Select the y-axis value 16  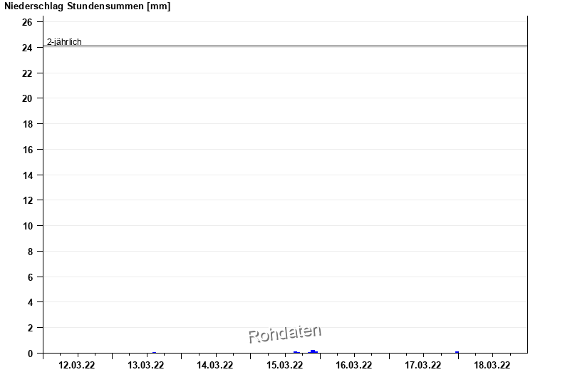(x=27, y=150)
